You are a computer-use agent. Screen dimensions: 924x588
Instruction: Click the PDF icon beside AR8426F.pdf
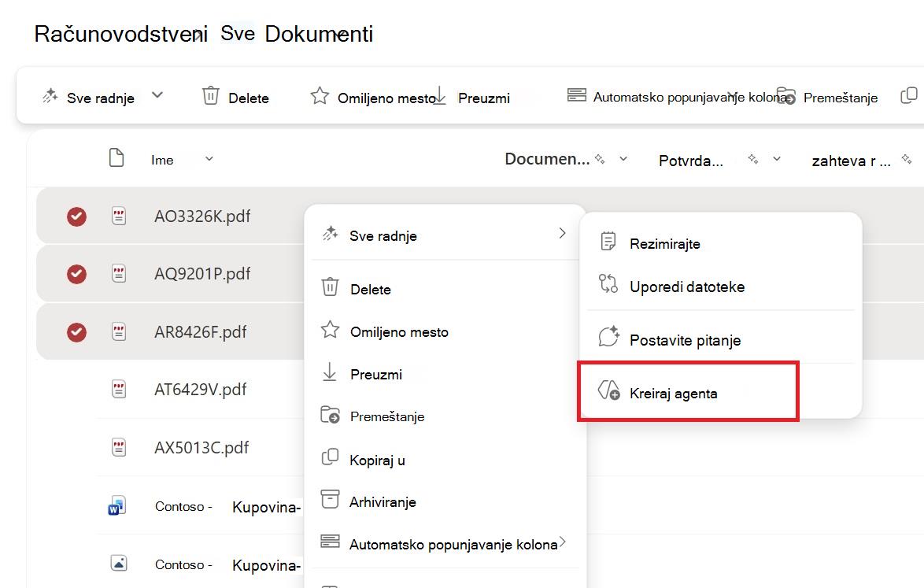click(x=119, y=331)
